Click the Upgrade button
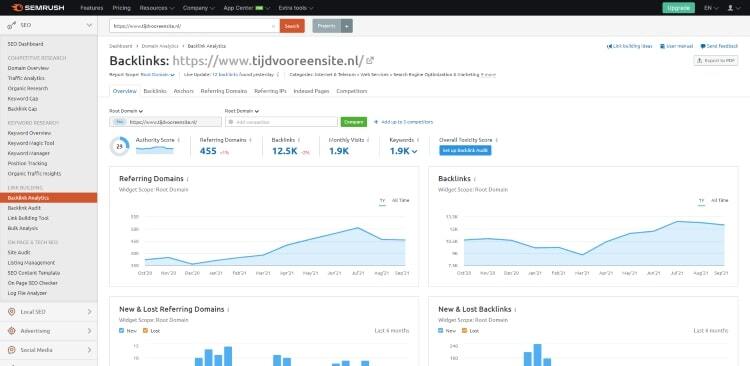The image size is (750, 366). 678,8
